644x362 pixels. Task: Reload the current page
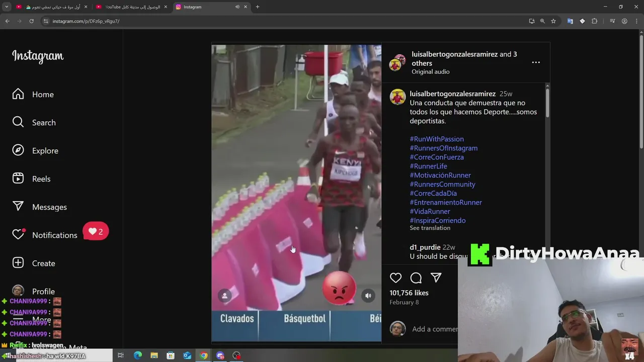31,21
